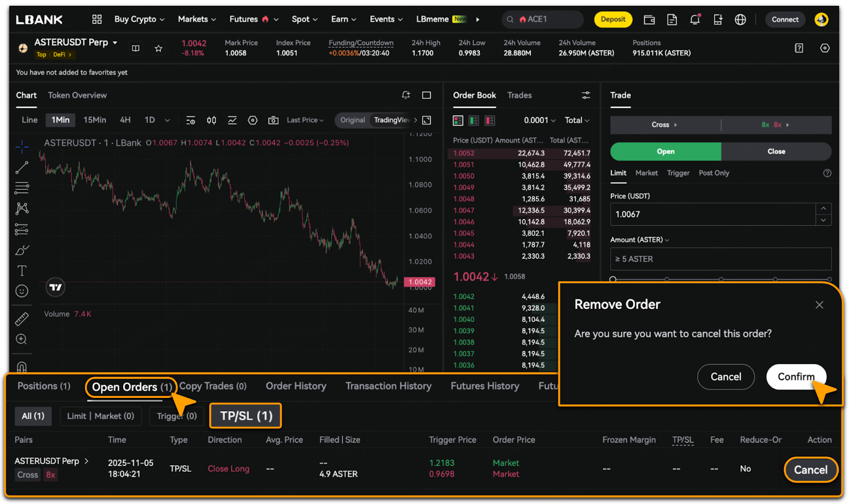The width and height of the screenshot is (849, 504).
Task: Open chart indicators icon in toolbar
Action: point(232,120)
